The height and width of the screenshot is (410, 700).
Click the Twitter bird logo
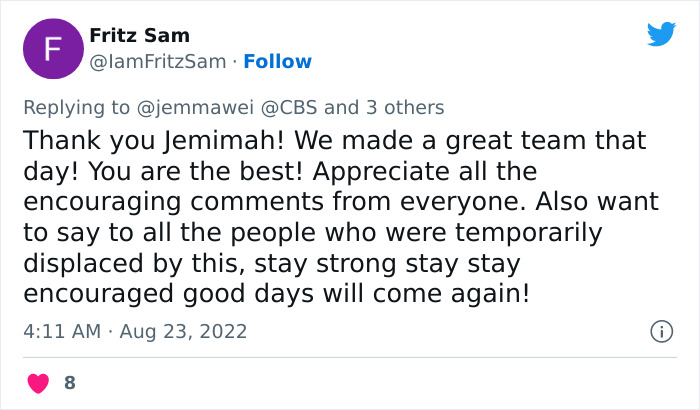coord(661,34)
